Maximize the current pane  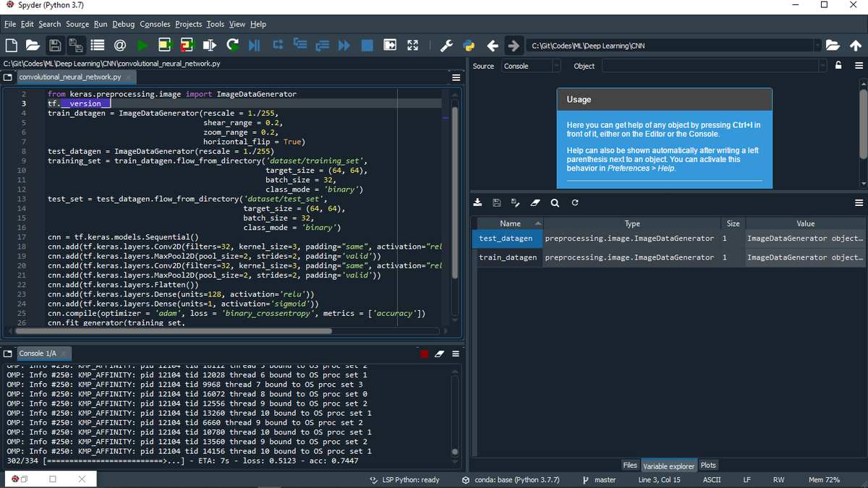390,45
